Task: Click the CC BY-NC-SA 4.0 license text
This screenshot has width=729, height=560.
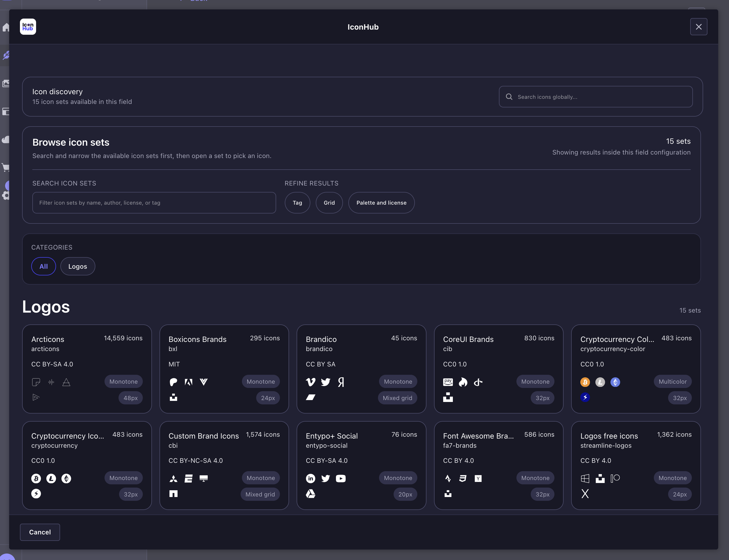Action: [x=195, y=461]
